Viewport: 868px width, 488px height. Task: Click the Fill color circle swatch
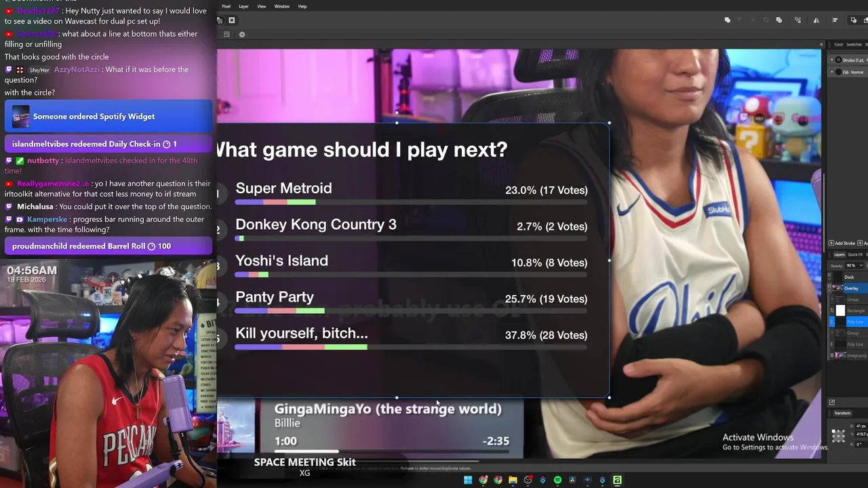coord(838,72)
